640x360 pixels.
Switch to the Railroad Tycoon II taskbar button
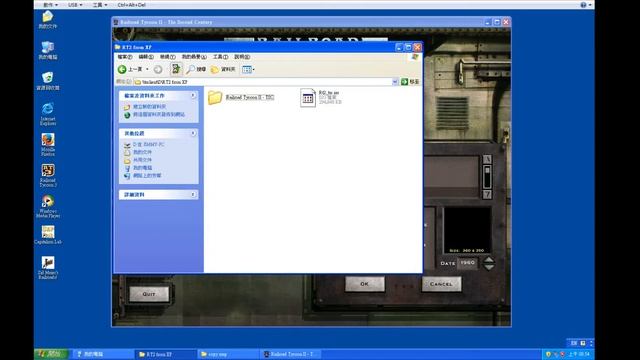pyautogui.click(x=290, y=354)
